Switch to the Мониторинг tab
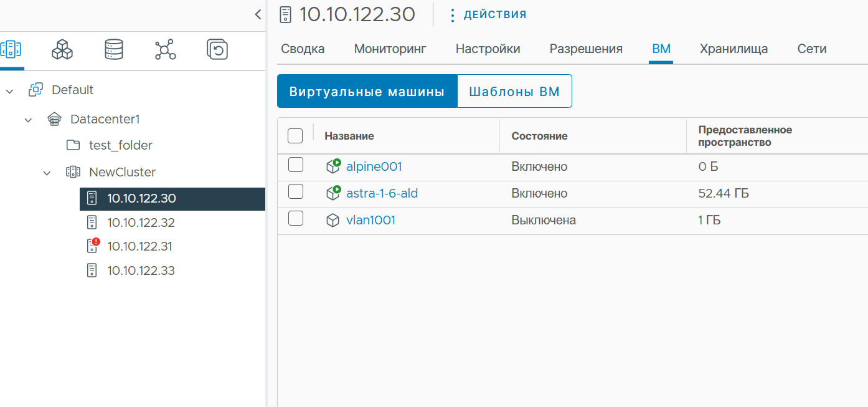 390,49
